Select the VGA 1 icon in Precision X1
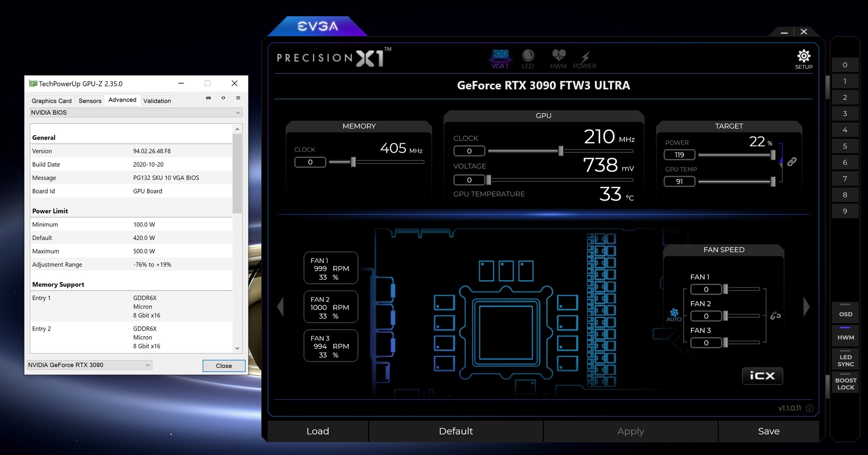The image size is (868, 455). tap(500, 59)
